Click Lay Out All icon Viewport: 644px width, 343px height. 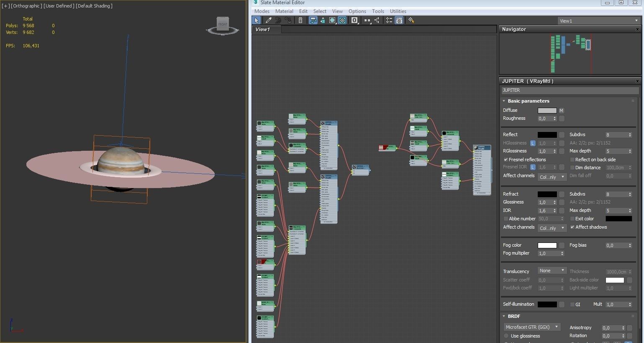coord(367,20)
